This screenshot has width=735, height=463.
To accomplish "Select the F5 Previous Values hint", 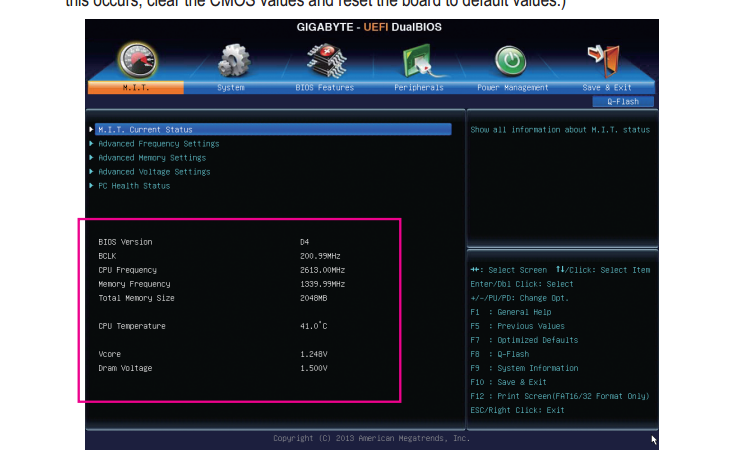I will tap(518, 326).
